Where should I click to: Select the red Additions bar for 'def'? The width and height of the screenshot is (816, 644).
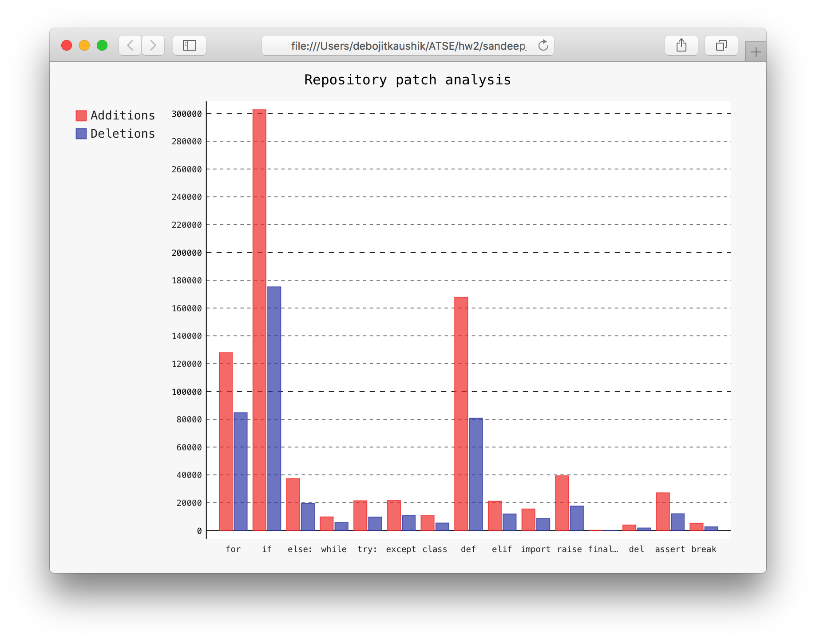pos(461,413)
